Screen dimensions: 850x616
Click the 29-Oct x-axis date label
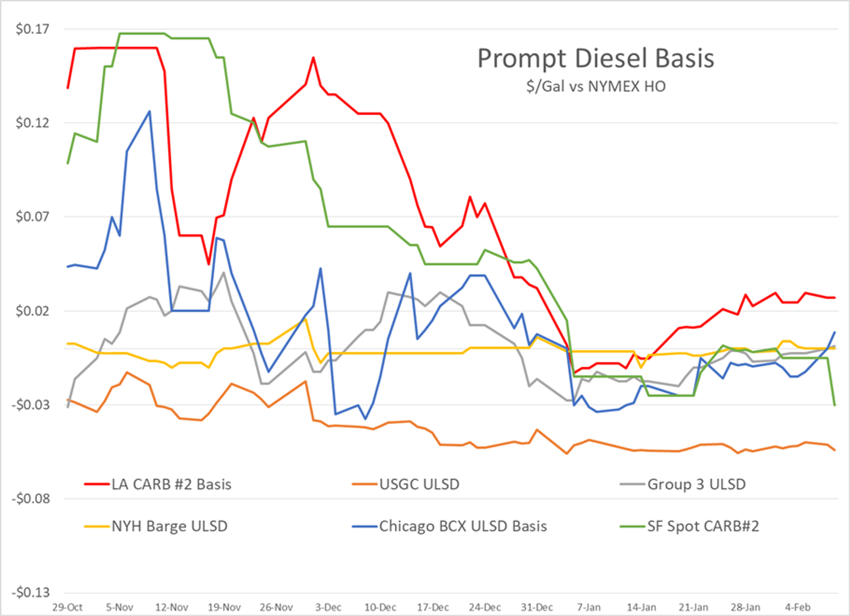point(68,607)
